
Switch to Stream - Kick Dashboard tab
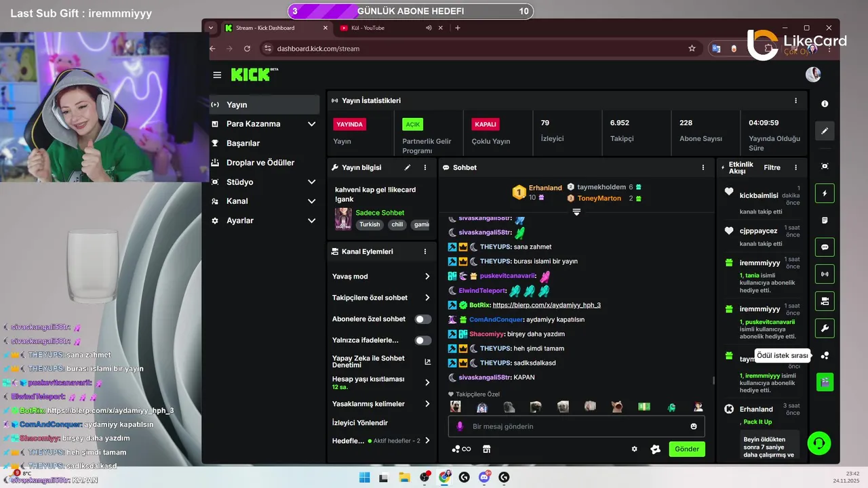275,28
